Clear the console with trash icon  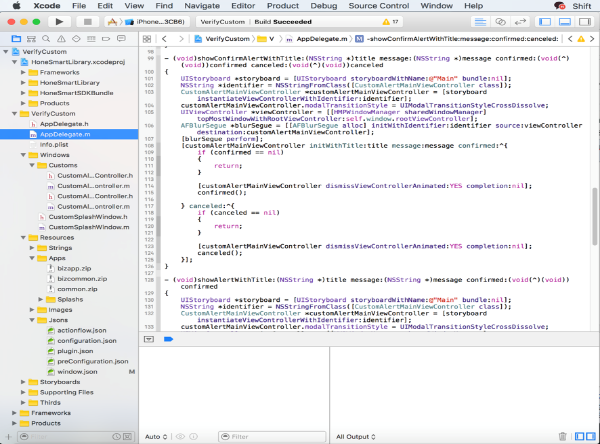pyautogui.click(x=562, y=436)
